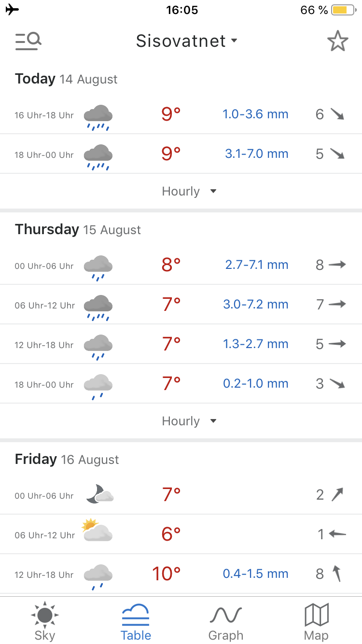Tap the partly cloudy moon icon on Friday
Viewport: 362px width, 644px height.
[x=99, y=494]
